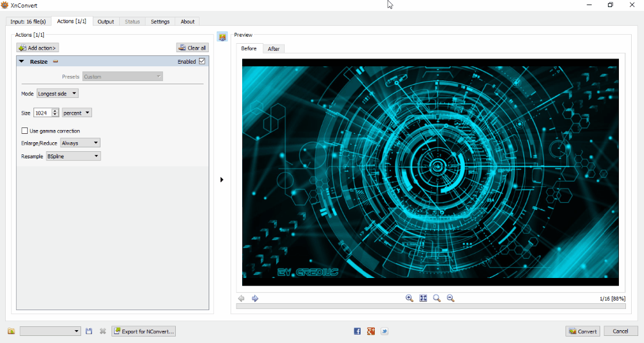Screen dimensions: 644x343
Task: Click the preview image
Action: click(430, 172)
